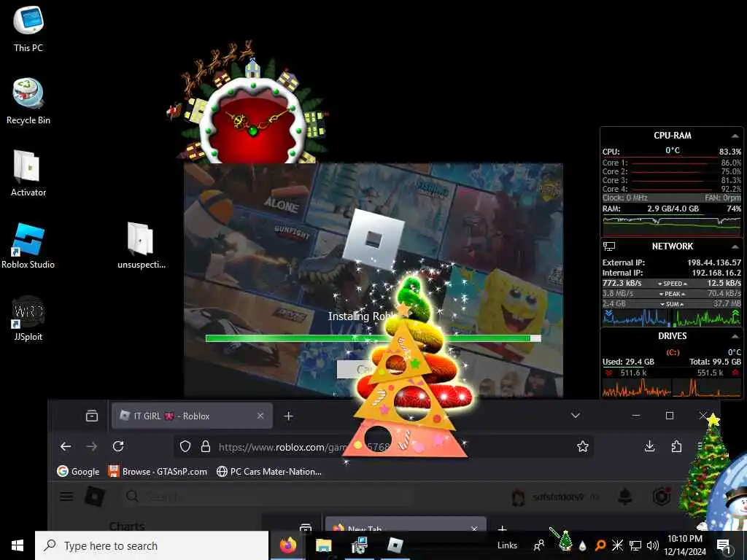This screenshot has width=747, height=560.
Task: Select the Activator desktop file
Action: tap(28, 174)
